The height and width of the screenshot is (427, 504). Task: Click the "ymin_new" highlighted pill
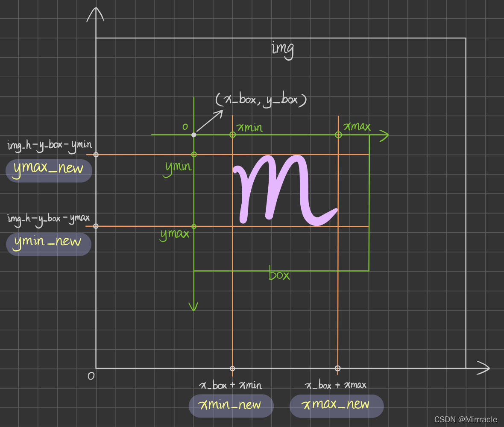click(x=49, y=244)
